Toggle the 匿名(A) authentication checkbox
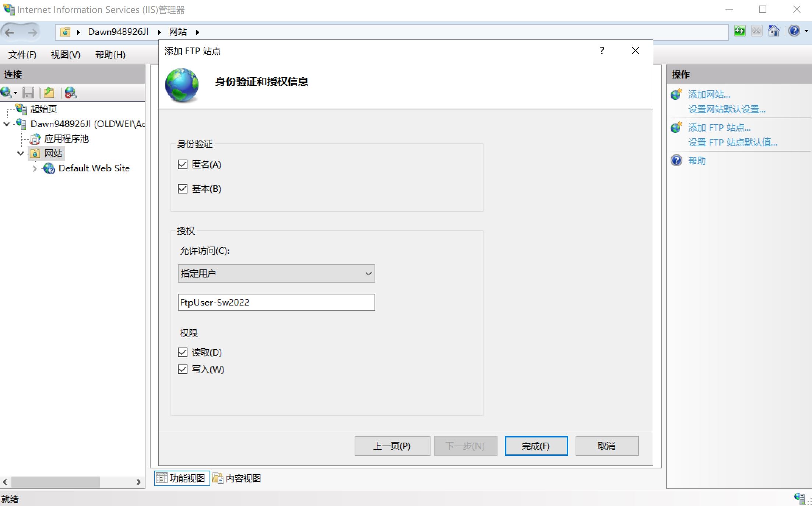The height and width of the screenshot is (506, 812). click(183, 164)
